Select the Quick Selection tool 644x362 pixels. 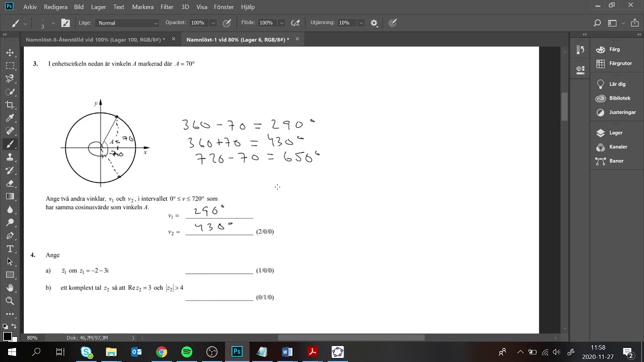coord(10,92)
